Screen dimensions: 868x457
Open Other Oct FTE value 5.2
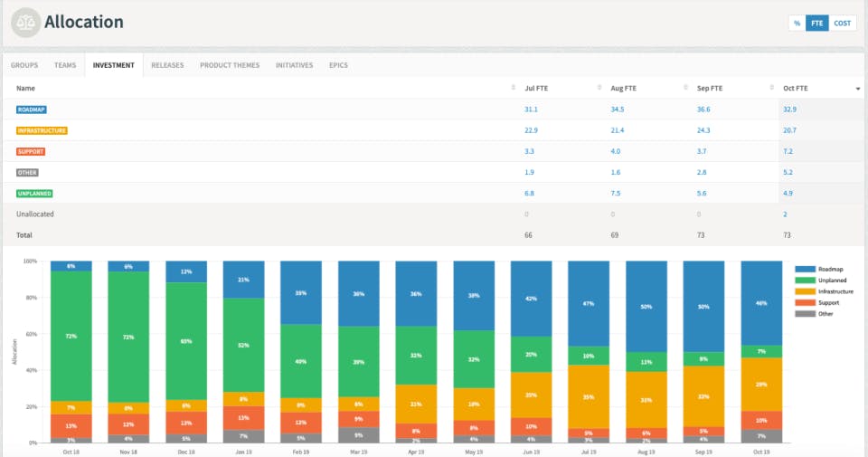pyautogui.click(x=788, y=173)
